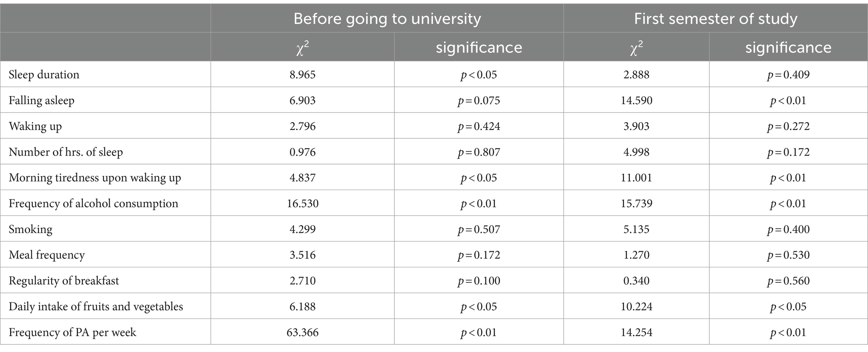Select the 8.965 sleep duration value
Image resolution: width=868 pixels, height=352 pixels.
coord(302,75)
